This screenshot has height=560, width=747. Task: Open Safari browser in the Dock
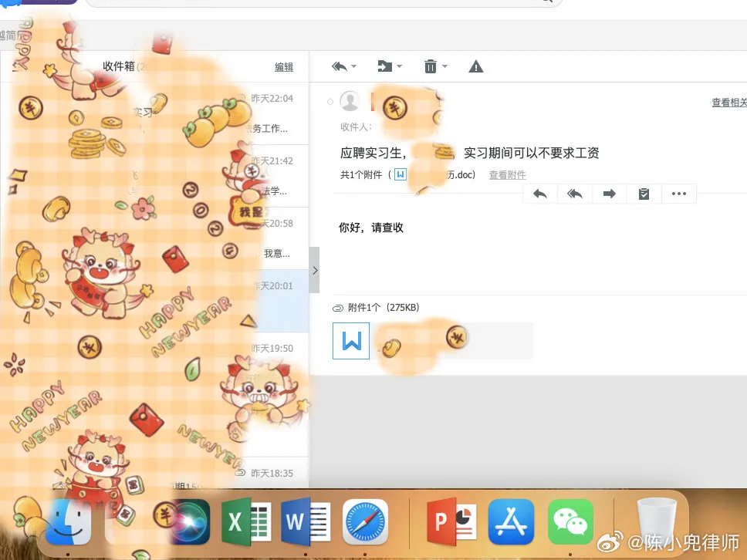point(366,522)
